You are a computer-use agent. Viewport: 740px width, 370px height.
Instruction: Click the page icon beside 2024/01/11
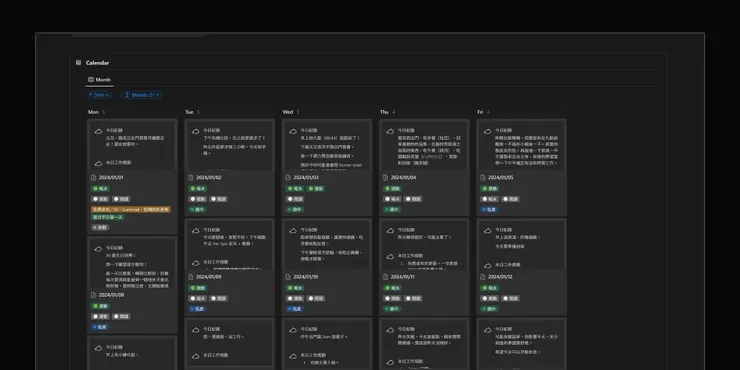[385, 277]
